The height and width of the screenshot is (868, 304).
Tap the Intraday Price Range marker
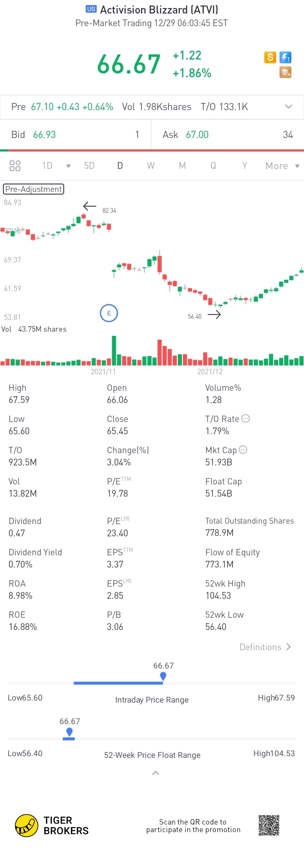163,676
